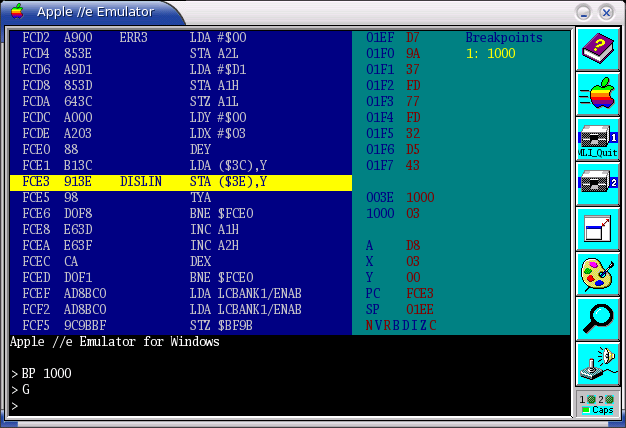Click the Breakpoints heading
This screenshot has height=428, width=626.
click(x=504, y=38)
